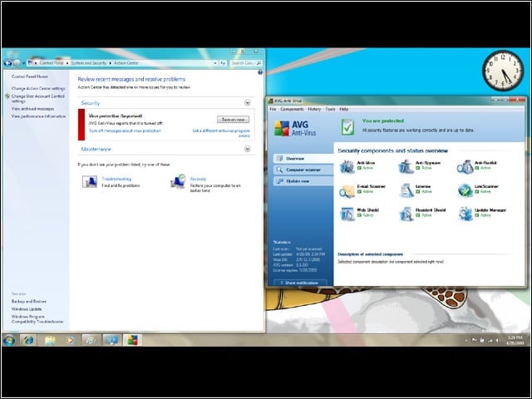This screenshot has width=532, height=399.
Task: Click System and Security in breadcrumb
Action: click(89, 63)
